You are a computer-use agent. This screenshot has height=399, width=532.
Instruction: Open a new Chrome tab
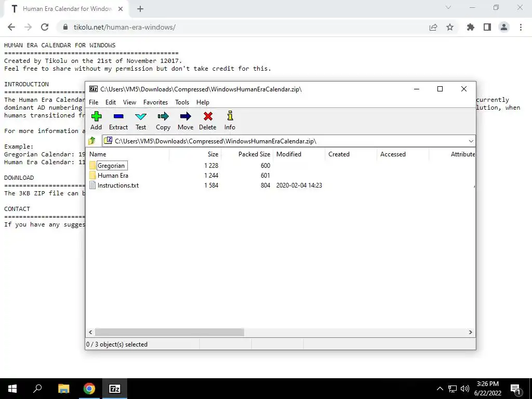140,9
